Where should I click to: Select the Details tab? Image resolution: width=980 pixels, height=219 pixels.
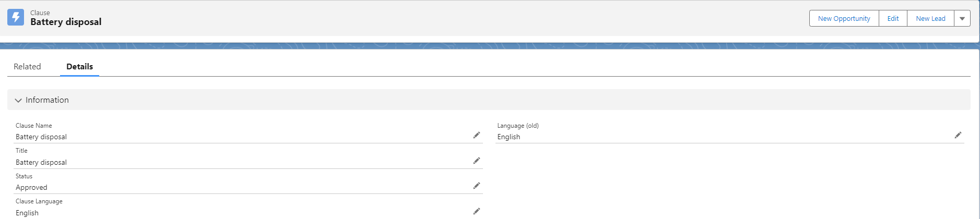click(79, 67)
